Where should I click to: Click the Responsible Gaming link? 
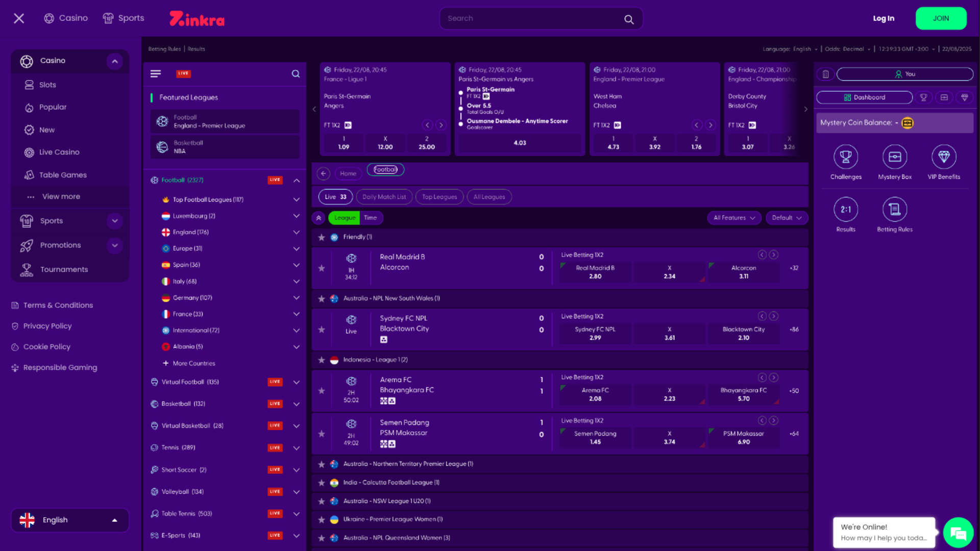(60, 367)
